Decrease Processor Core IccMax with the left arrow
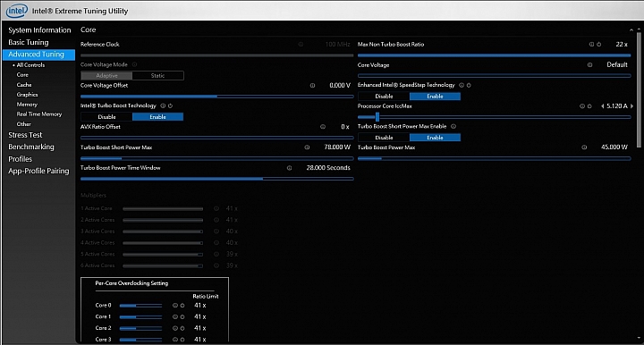 coord(603,105)
